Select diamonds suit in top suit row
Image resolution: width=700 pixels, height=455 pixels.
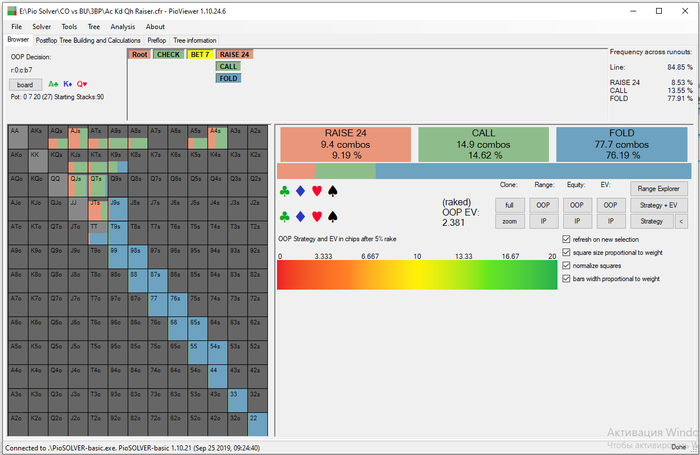point(300,192)
